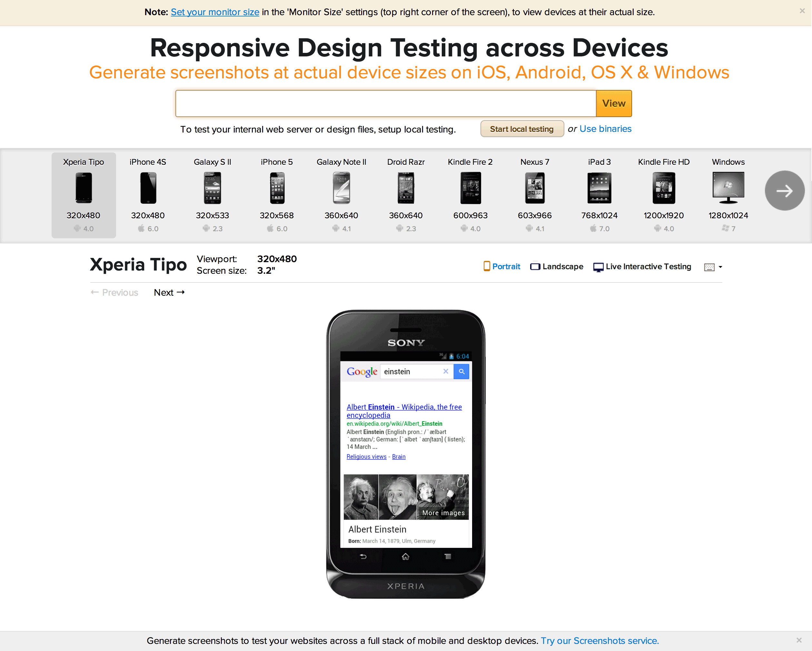Viewport: 812px width, 651px height.
Task: Pick the iPhone 5 device icon
Action: [277, 188]
